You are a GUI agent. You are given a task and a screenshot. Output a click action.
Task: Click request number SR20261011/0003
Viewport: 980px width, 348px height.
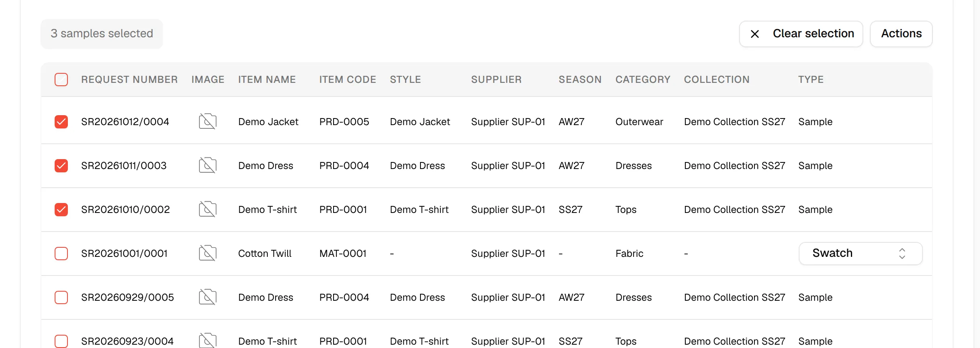[x=124, y=166]
